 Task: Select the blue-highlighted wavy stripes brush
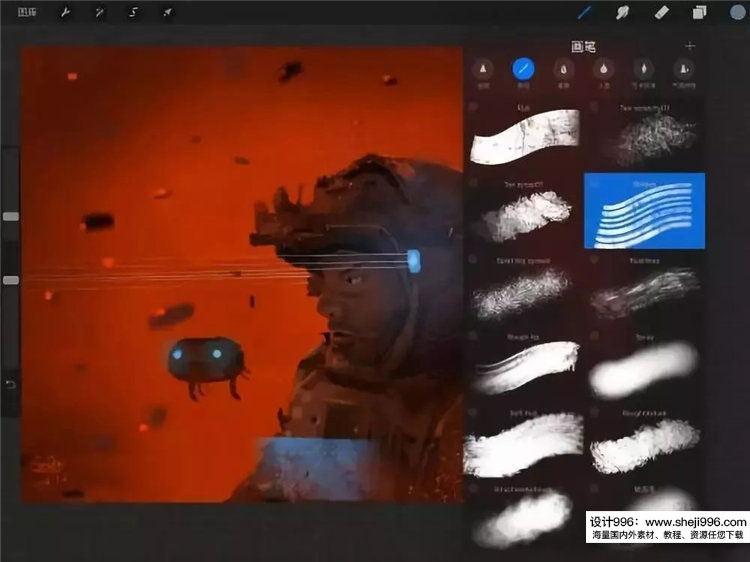pos(644,211)
